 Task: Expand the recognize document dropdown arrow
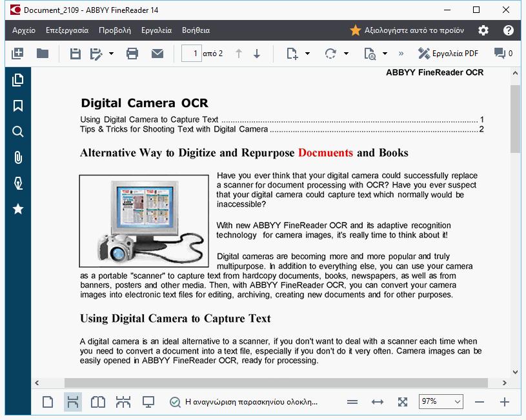click(x=385, y=54)
